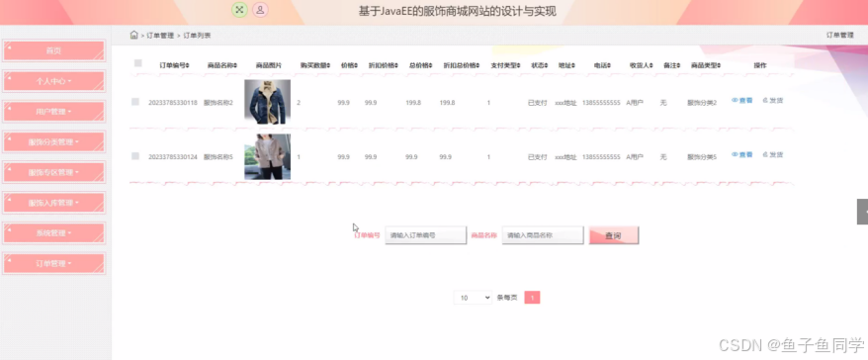This screenshot has width=868, height=360.
Task: Sort by 价格 column arrows
Action: (x=356, y=65)
